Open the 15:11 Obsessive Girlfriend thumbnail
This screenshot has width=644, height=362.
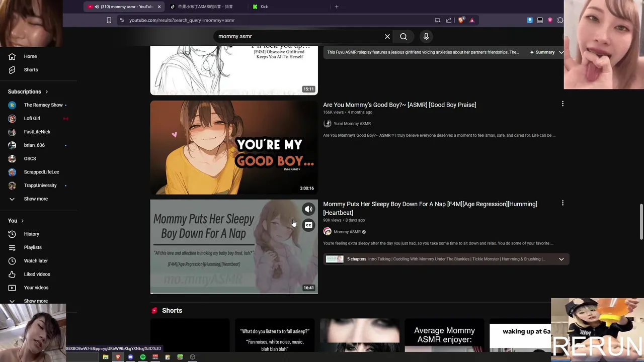point(234,70)
